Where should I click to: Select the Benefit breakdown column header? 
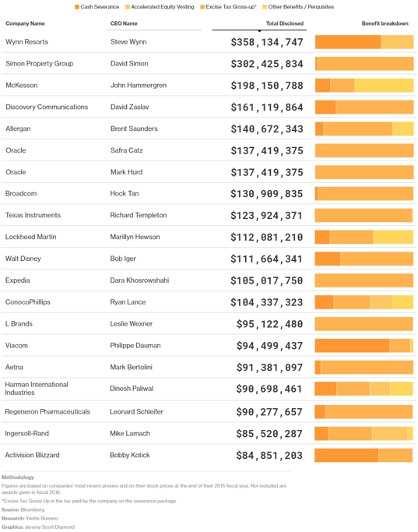[385, 23]
